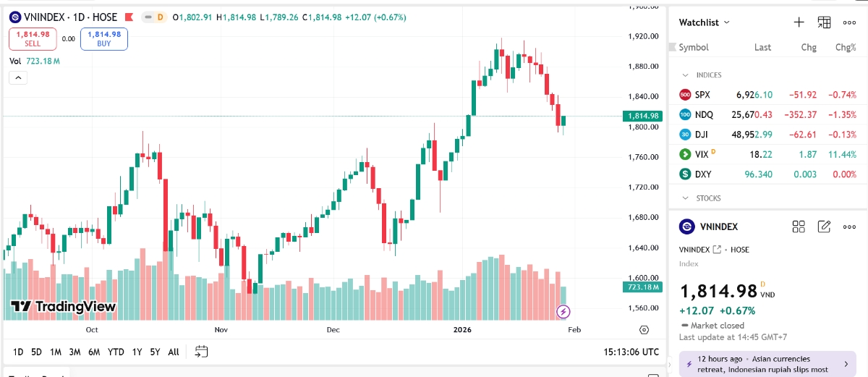
Task: Open chart settings gear on time axis
Action: 644,330
